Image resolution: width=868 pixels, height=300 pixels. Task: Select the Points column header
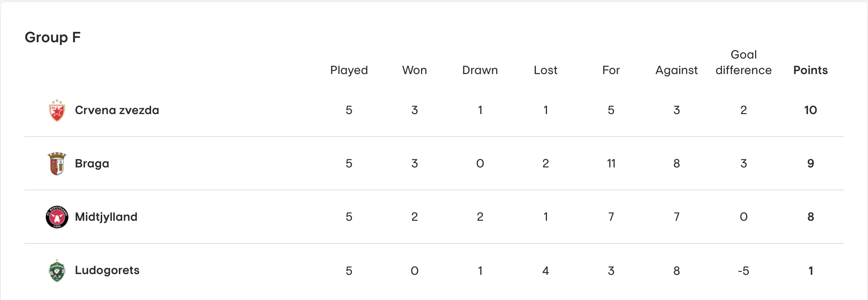tap(811, 70)
